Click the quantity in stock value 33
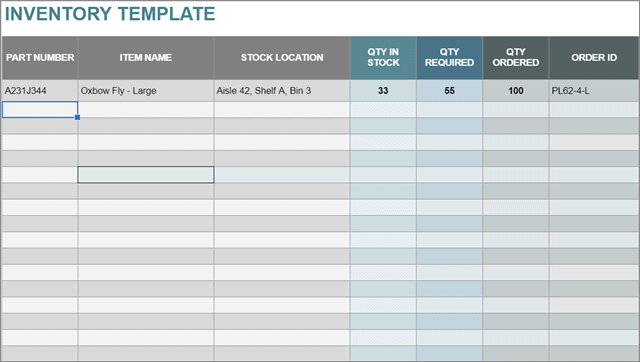The width and height of the screenshot is (640, 362). (x=383, y=91)
